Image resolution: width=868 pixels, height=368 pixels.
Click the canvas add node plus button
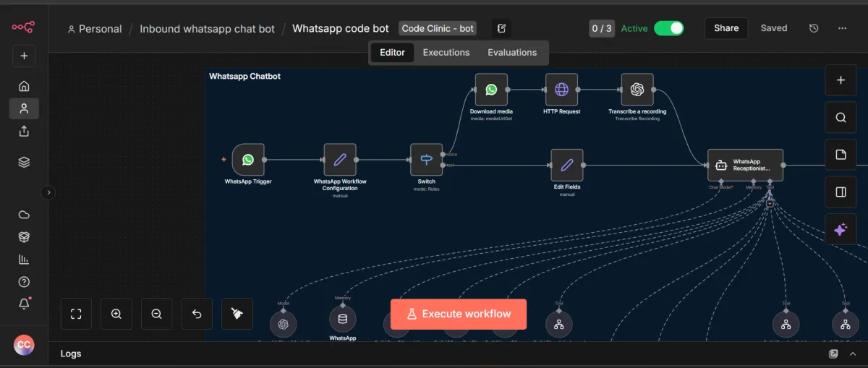[841, 80]
